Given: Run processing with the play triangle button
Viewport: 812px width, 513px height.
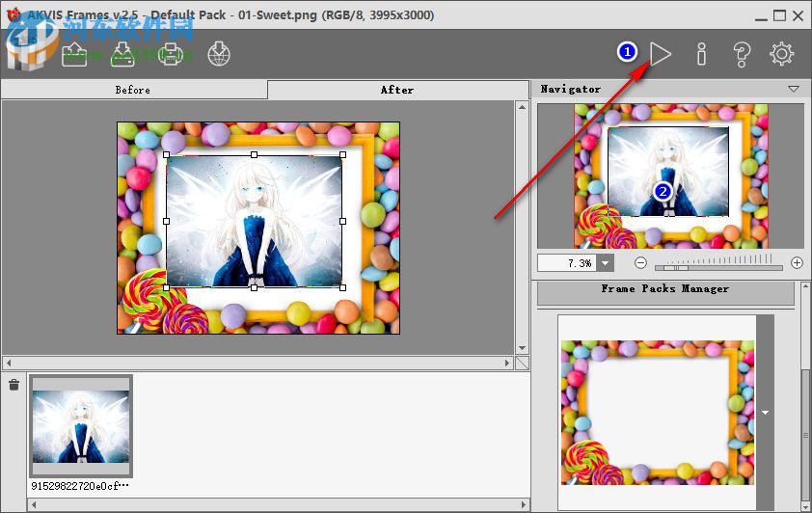Looking at the screenshot, I should [x=661, y=54].
